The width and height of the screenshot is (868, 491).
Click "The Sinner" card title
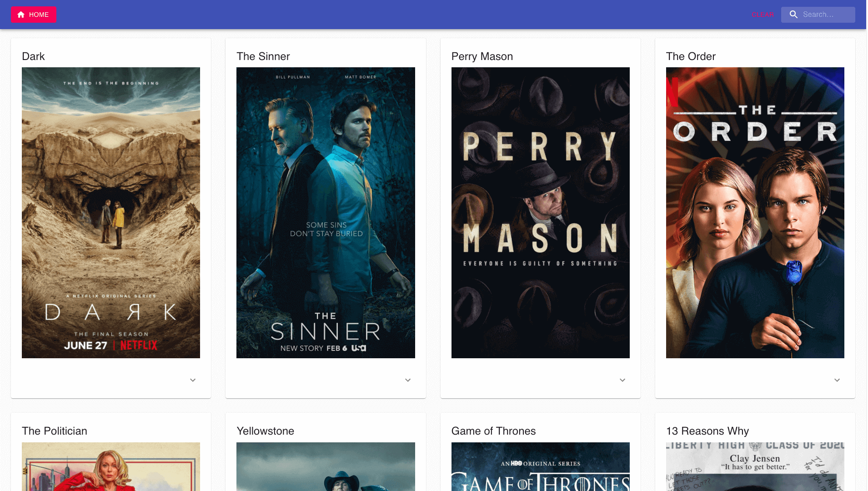[263, 56]
